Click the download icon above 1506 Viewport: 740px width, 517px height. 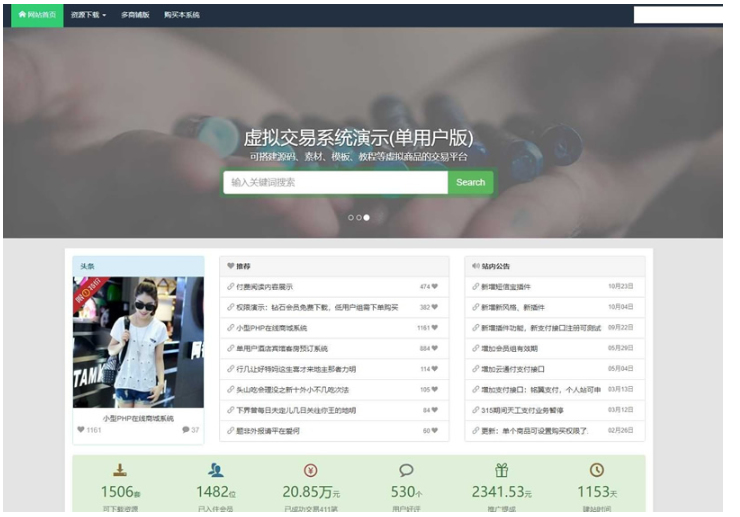pyautogui.click(x=120, y=470)
